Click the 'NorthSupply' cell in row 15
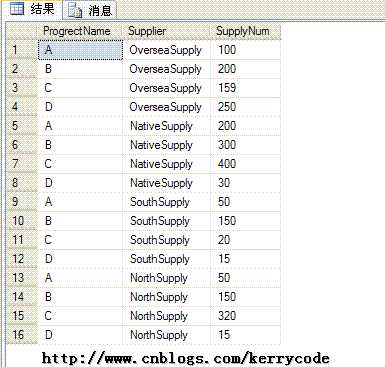The width and height of the screenshot is (385, 367). click(x=167, y=316)
